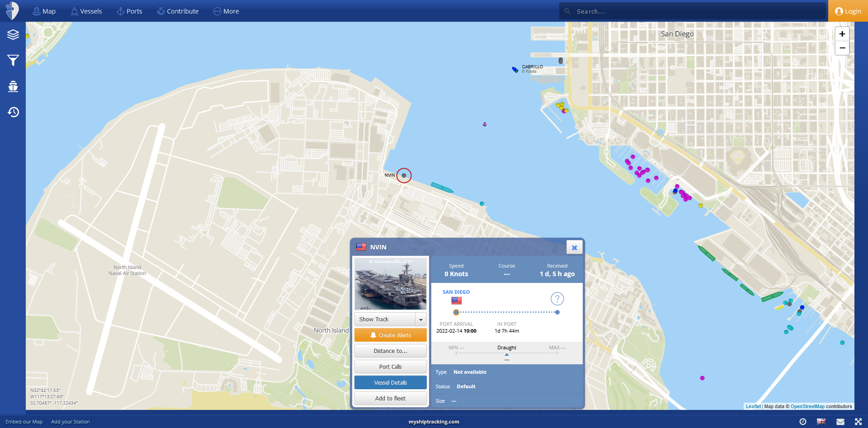This screenshot has width=868, height=428.
Task: Change language via UK flag icon
Action: [821, 422]
